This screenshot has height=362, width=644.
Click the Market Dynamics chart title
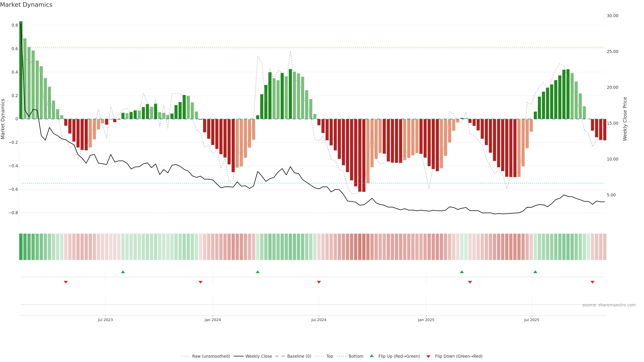click(x=26, y=5)
